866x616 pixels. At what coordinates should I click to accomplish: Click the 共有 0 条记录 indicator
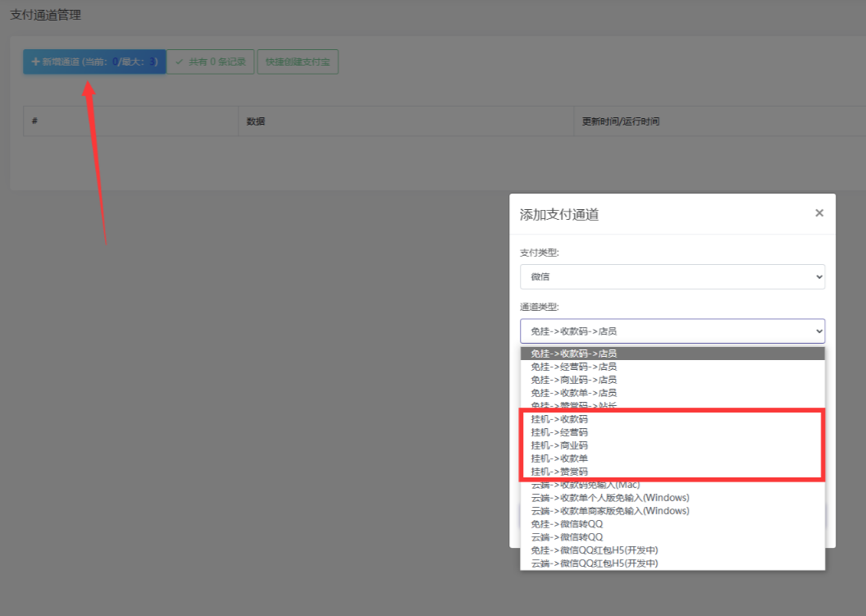[212, 62]
